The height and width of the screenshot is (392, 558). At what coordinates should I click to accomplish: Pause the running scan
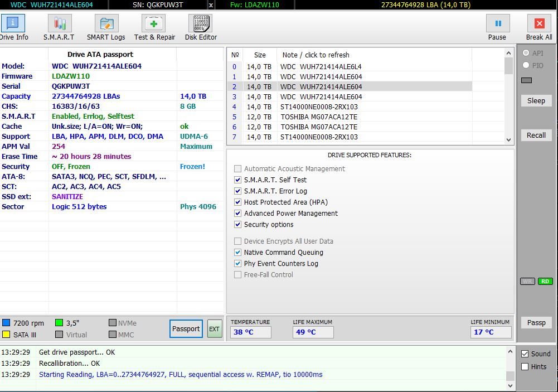(498, 23)
